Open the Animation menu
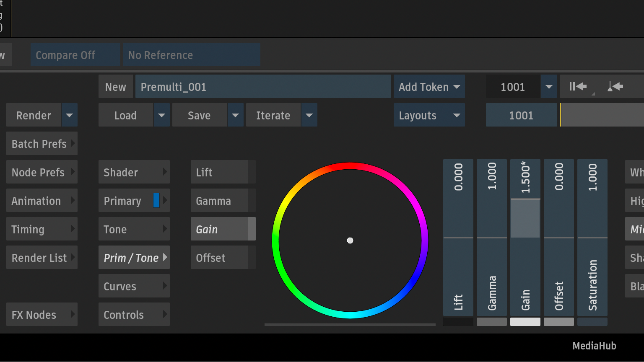This screenshot has width=644, height=362. (x=42, y=201)
